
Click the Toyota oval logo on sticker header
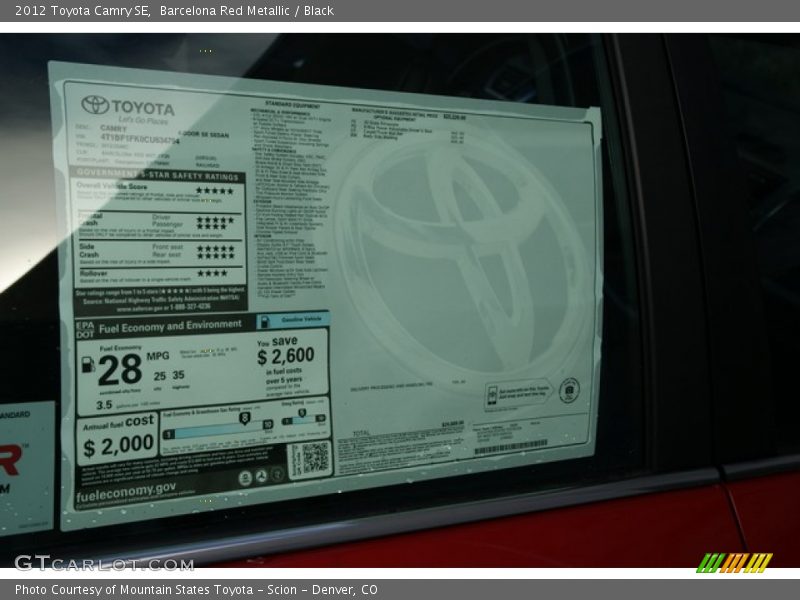[95, 105]
